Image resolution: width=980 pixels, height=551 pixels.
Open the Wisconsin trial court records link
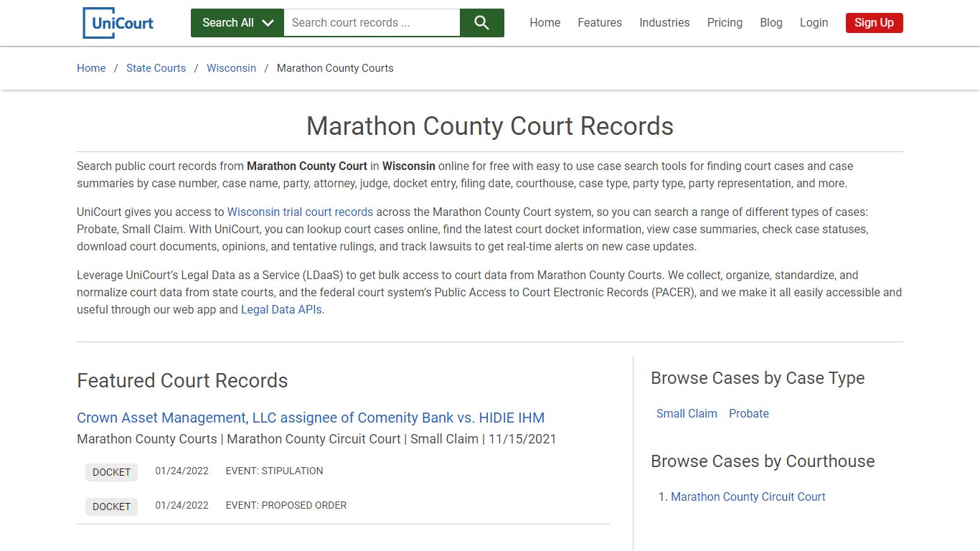[300, 212]
